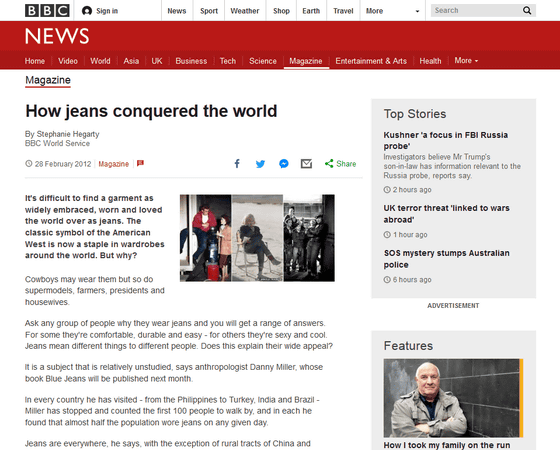560x450 pixels.
Task: Click the date 28 February 2012
Action: click(63, 164)
